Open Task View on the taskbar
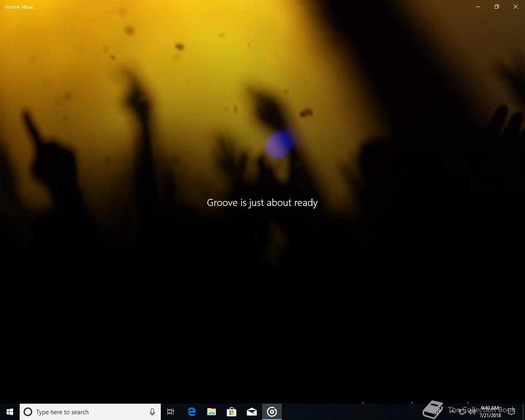 (x=171, y=412)
